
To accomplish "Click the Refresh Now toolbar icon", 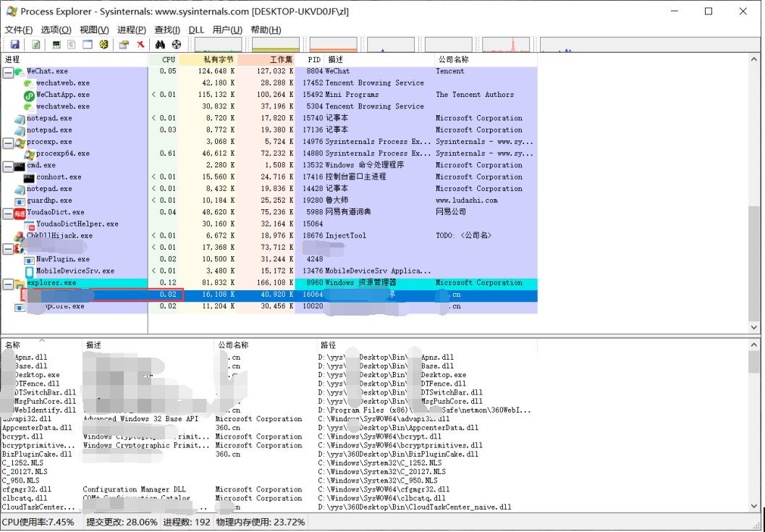I will [36, 44].
